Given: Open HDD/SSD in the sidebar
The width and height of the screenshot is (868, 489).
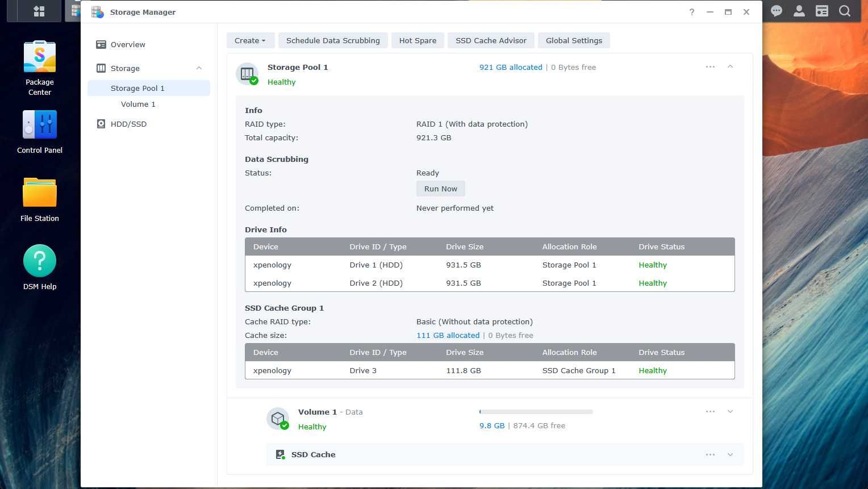Looking at the screenshot, I should point(149,124).
